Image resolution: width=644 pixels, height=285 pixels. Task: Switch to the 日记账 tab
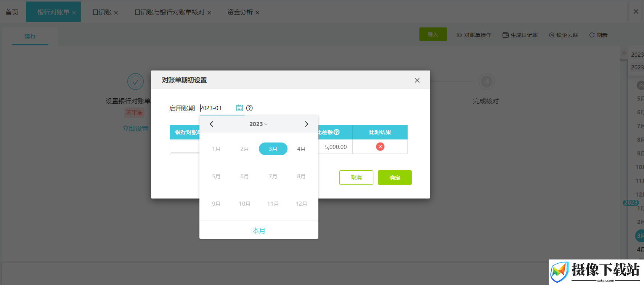click(102, 12)
